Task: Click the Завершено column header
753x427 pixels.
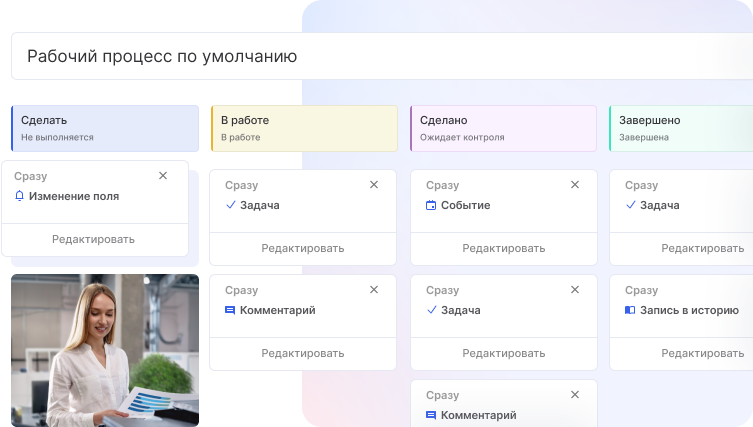Action: (x=680, y=128)
